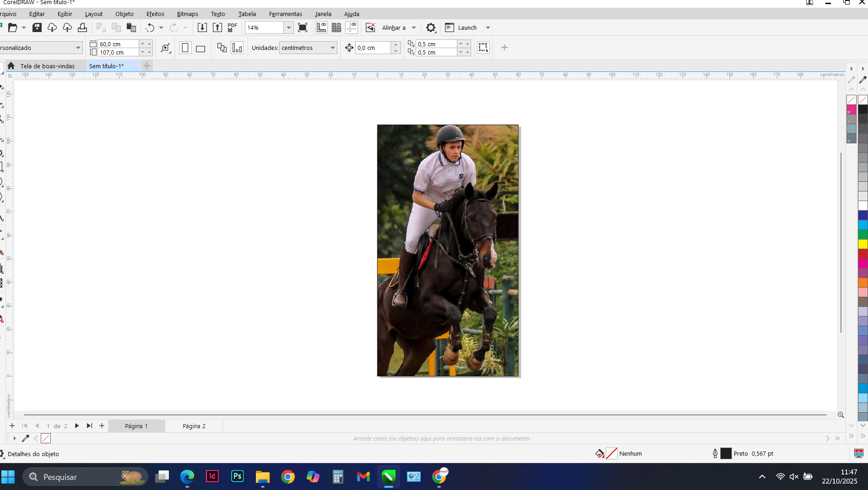This screenshot has width=868, height=490.
Task: Click the Export icon
Action: click(x=217, y=27)
